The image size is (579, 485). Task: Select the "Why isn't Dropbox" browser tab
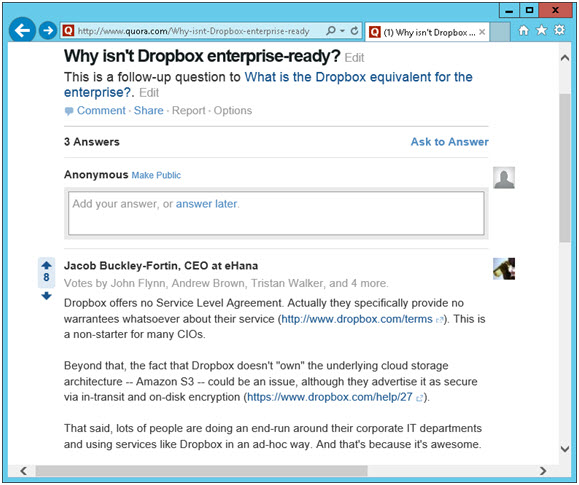427,32
